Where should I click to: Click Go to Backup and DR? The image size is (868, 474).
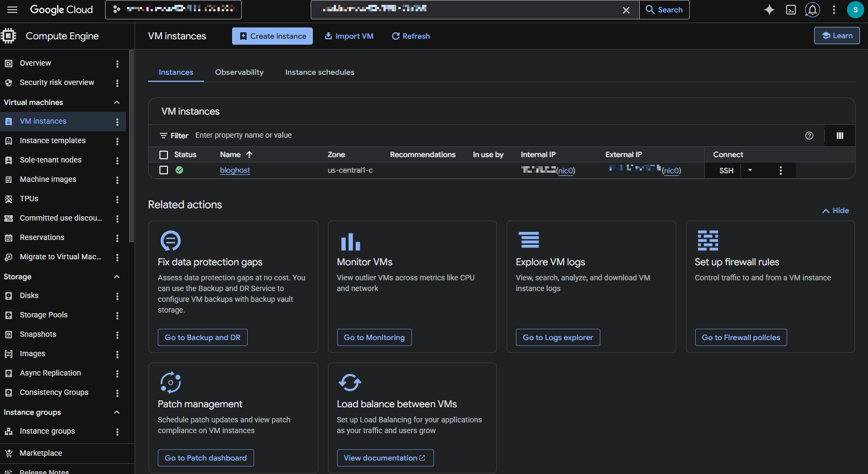202,337
